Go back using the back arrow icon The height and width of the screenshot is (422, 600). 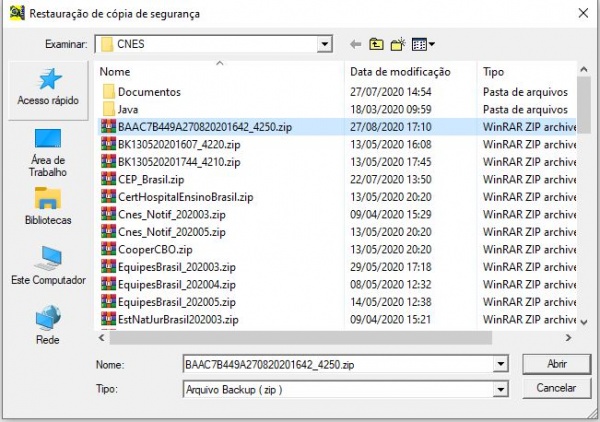coord(355,44)
